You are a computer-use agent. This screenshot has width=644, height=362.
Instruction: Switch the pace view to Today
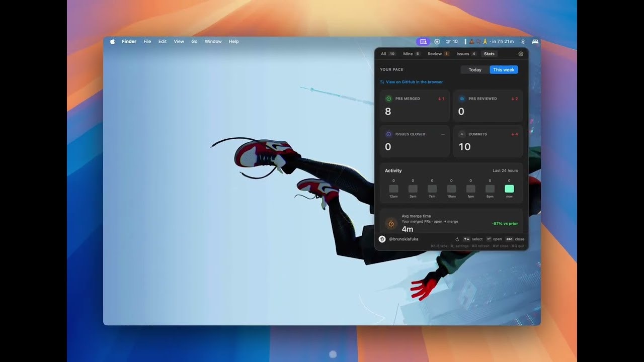click(x=475, y=70)
